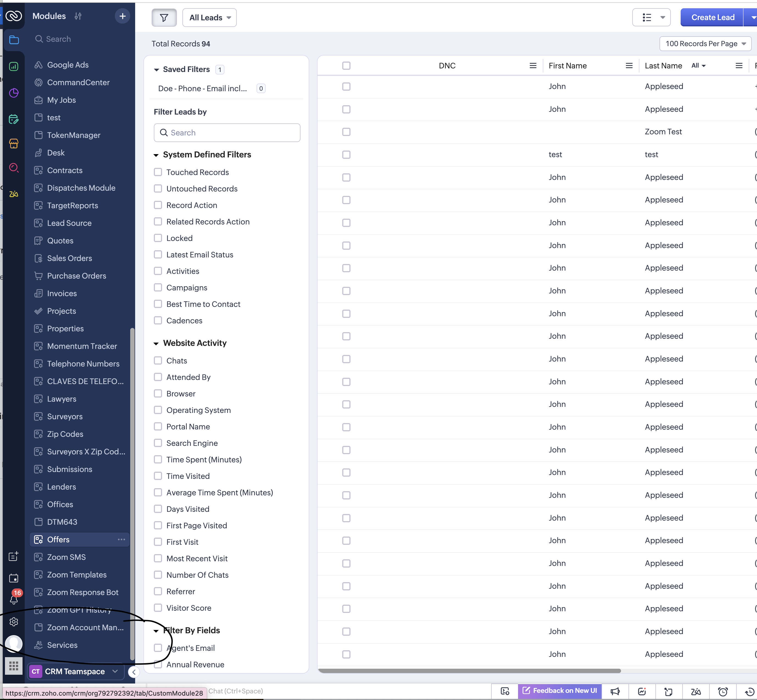Open the 100 Records Per Page dropdown
757x700 pixels.
click(x=705, y=44)
